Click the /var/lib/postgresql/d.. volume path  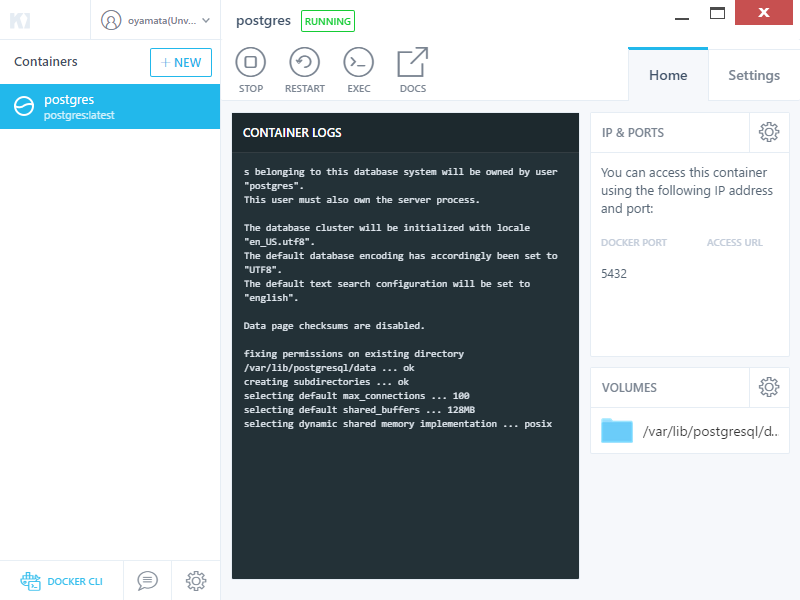pyautogui.click(x=710, y=432)
